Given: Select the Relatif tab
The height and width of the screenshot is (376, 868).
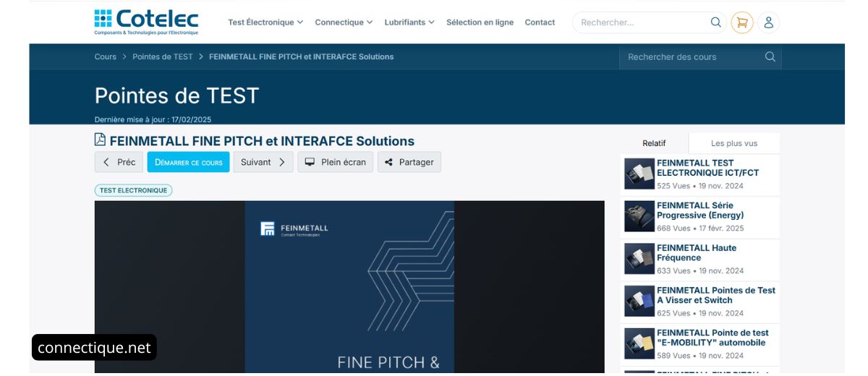Looking at the screenshot, I should coord(654,143).
